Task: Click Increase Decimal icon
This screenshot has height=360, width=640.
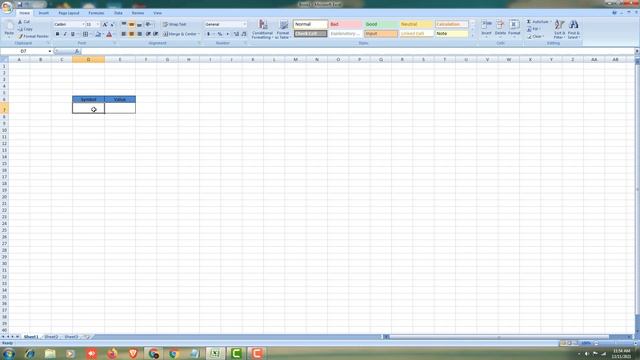Action: pos(236,34)
